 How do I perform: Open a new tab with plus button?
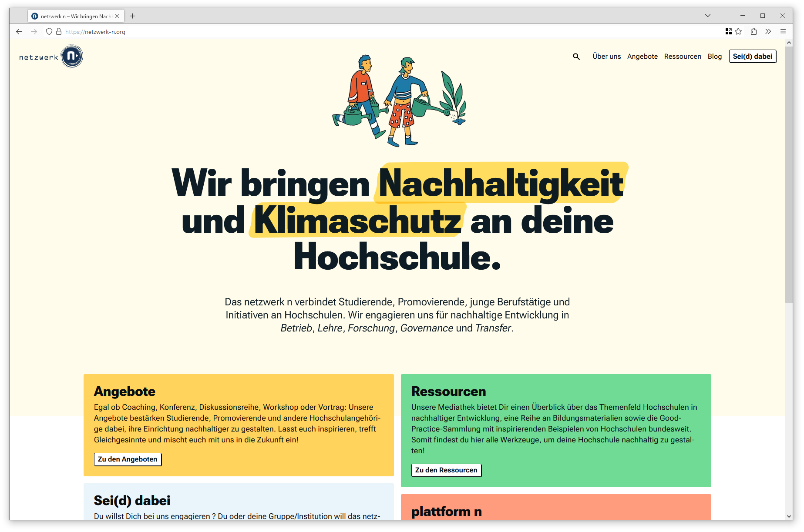(x=133, y=16)
